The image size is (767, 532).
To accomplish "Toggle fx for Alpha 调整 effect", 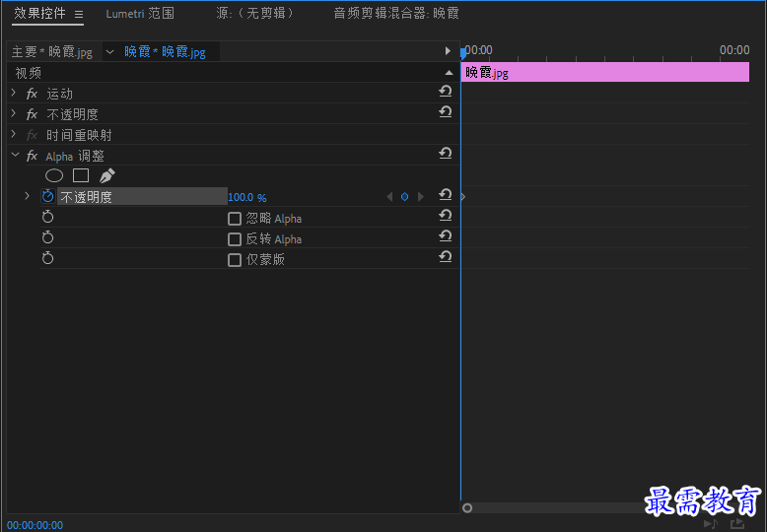I will point(32,156).
